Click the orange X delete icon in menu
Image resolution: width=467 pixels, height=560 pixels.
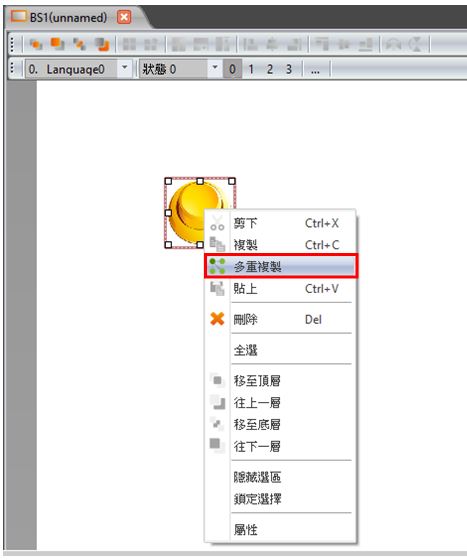tap(217, 319)
